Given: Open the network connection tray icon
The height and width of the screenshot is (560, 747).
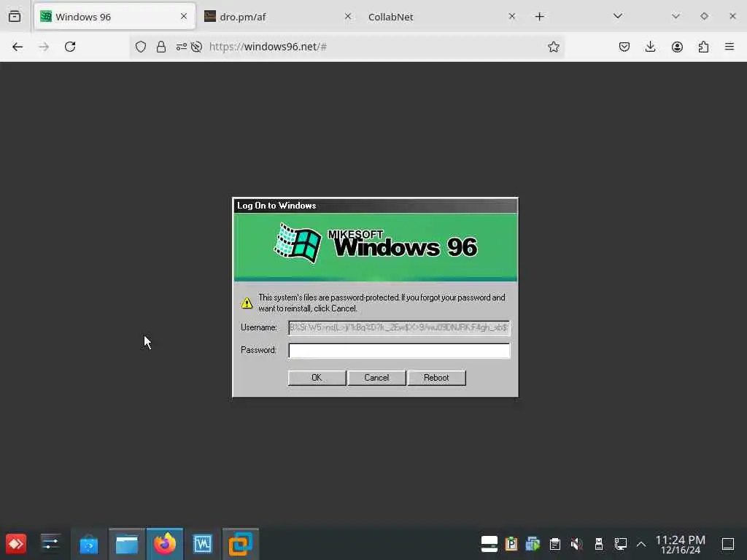Looking at the screenshot, I should pyautogui.click(x=620, y=544).
